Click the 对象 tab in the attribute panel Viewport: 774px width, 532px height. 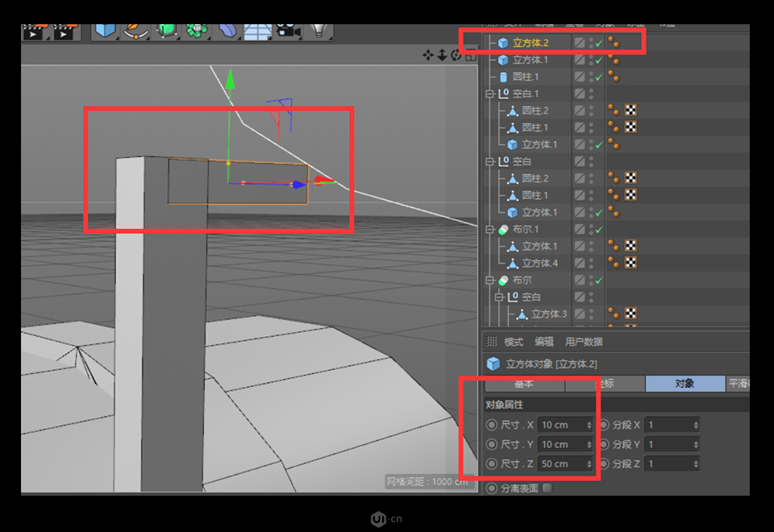685,384
